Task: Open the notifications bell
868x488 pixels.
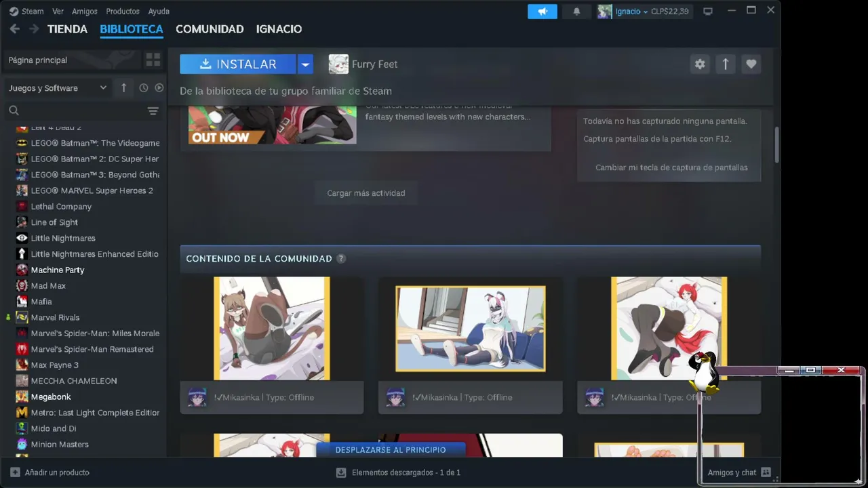Action: 576,12
